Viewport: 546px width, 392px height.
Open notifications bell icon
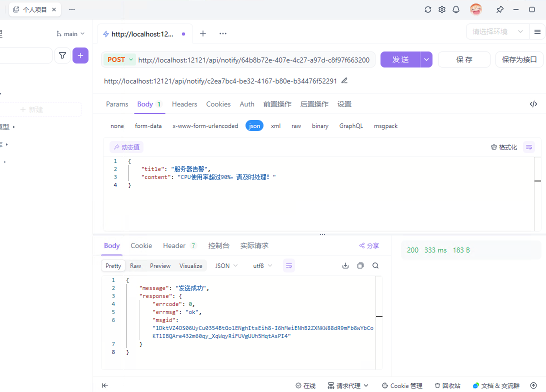pyautogui.click(x=456, y=9)
